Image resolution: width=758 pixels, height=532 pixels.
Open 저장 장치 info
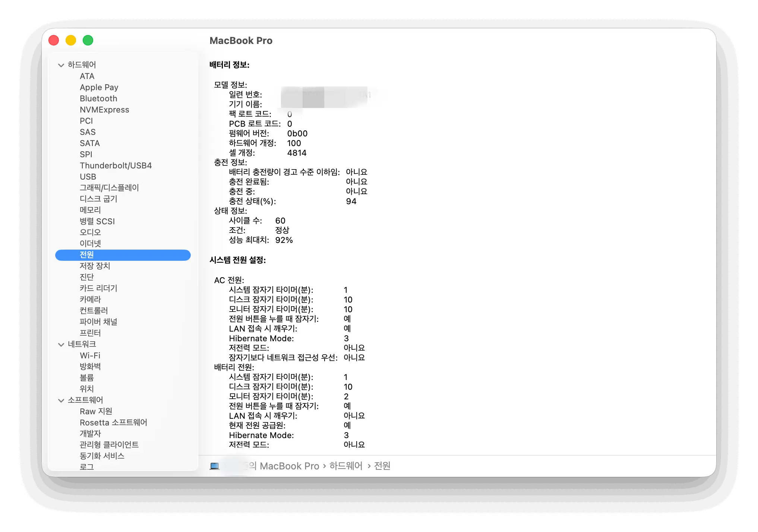tap(95, 266)
